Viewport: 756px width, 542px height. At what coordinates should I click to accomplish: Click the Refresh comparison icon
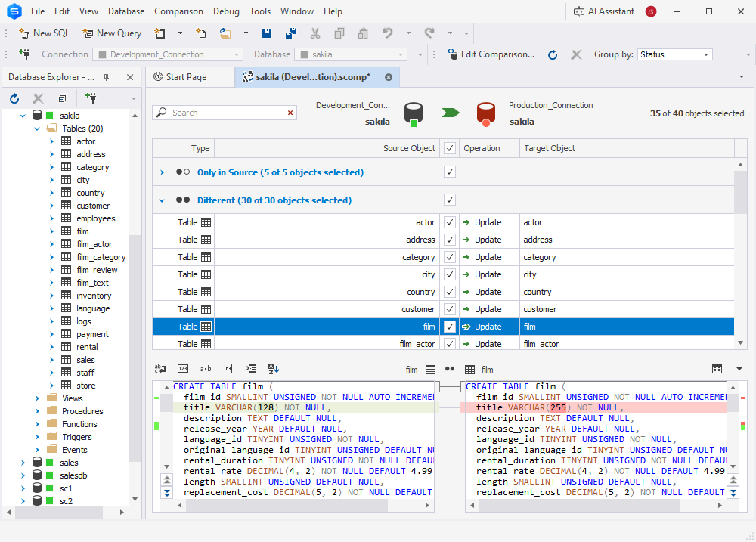tap(553, 54)
